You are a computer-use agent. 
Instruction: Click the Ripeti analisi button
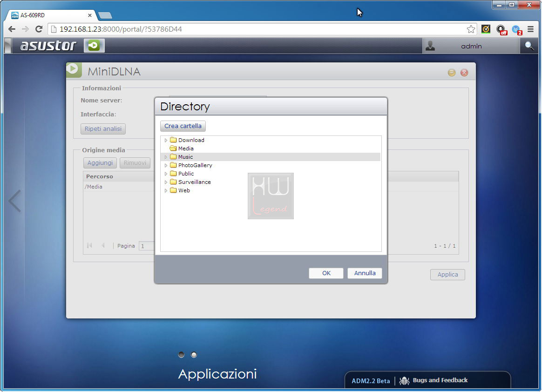point(103,128)
